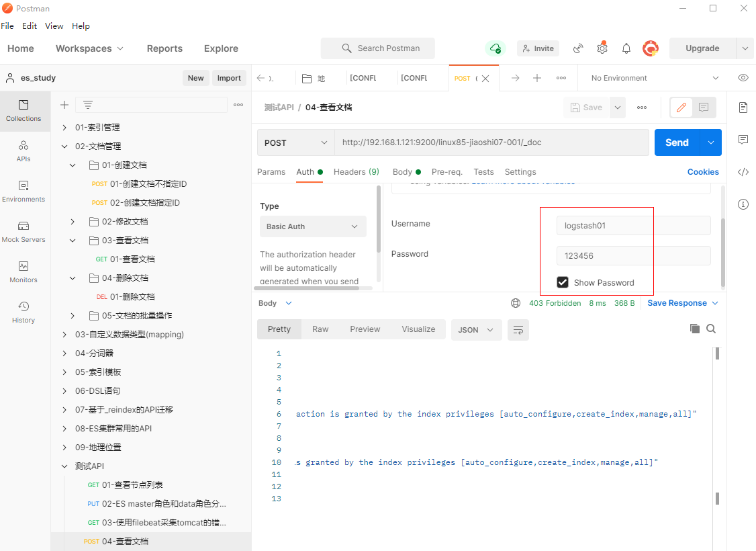Open the Monitors sidebar panel
Image resolution: width=756 pixels, height=551 pixels.
click(23, 271)
